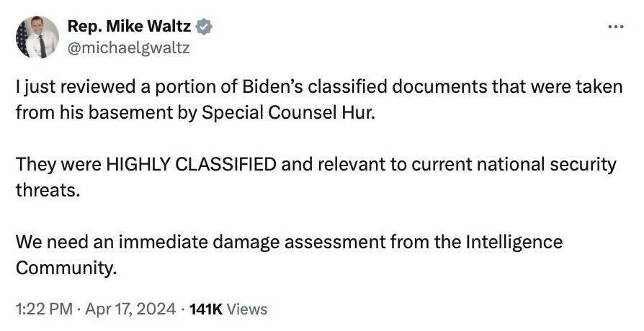Viewport: 644px width, 331px height.
Task: Click the 1:22 PM timestamp
Action: click(43, 309)
